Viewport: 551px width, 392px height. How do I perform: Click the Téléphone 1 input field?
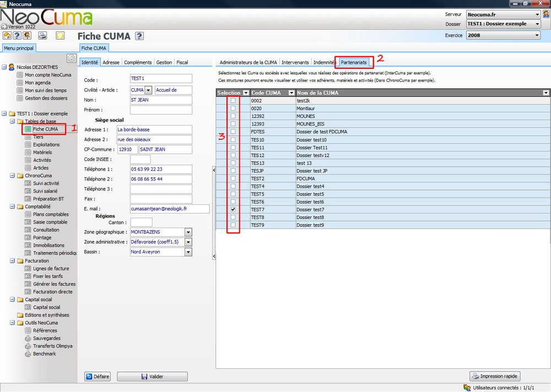point(161,170)
